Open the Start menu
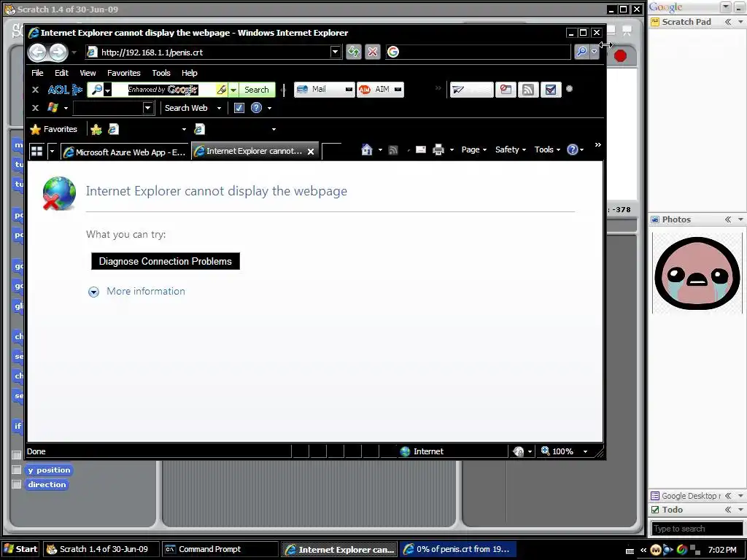 [x=20, y=549]
